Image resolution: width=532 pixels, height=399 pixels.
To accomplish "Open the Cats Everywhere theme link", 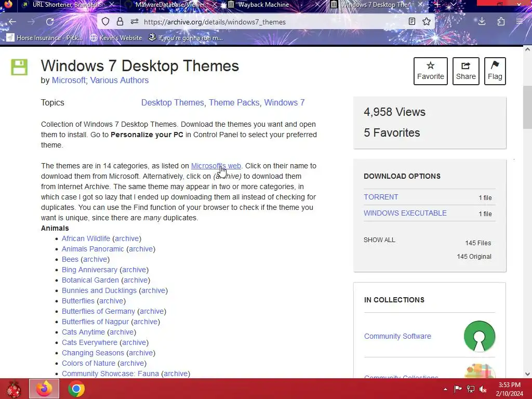I will click(89, 342).
